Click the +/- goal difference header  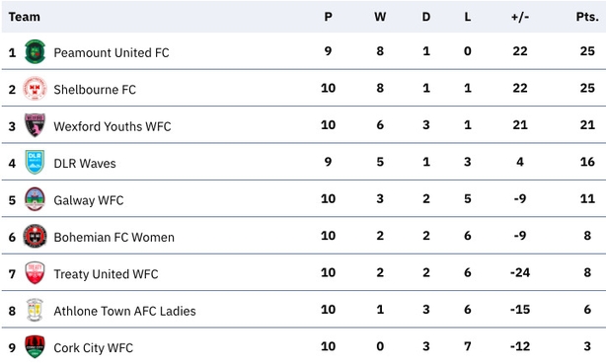click(x=520, y=17)
